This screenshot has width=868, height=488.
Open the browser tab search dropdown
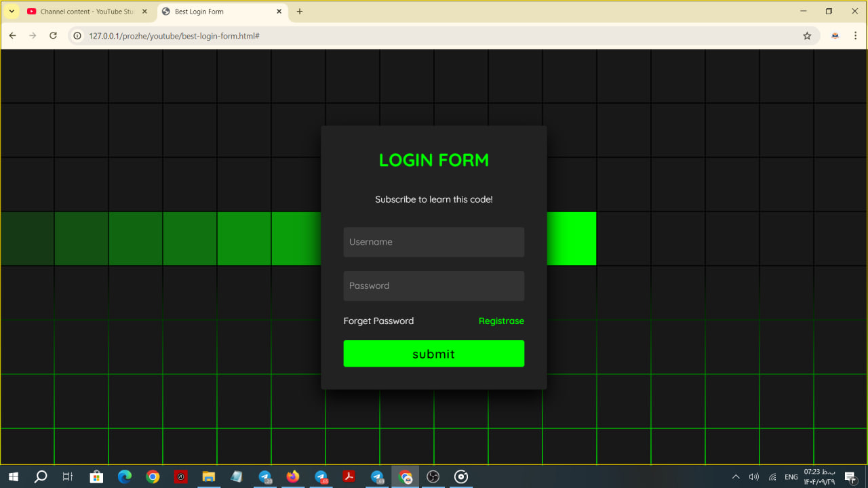11,11
